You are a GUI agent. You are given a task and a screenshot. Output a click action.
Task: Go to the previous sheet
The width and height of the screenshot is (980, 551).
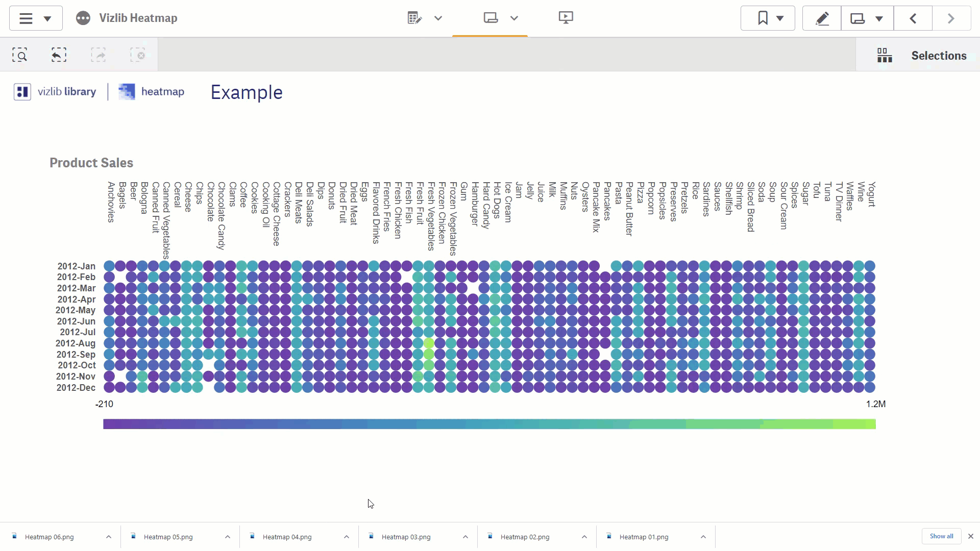coord(913,18)
